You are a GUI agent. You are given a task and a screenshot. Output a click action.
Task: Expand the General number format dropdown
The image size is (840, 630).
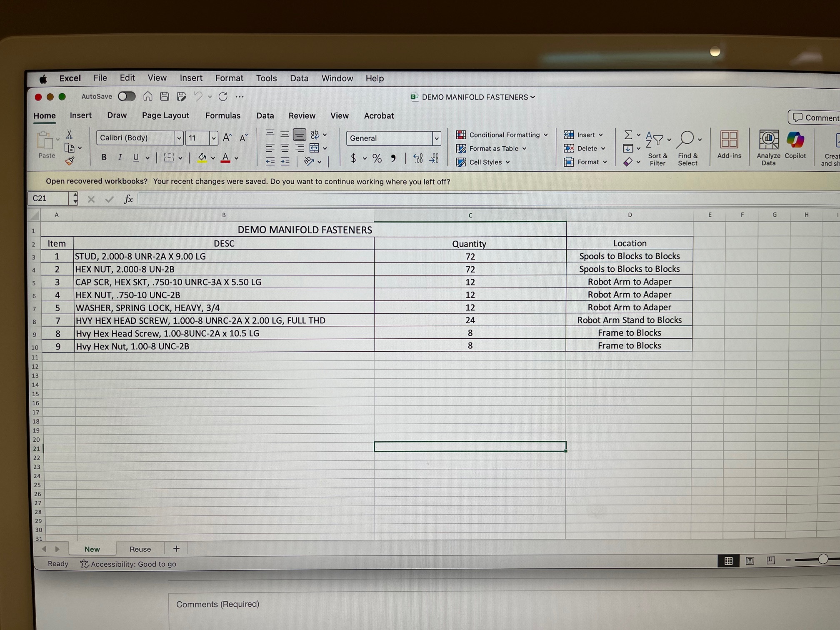point(436,138)
